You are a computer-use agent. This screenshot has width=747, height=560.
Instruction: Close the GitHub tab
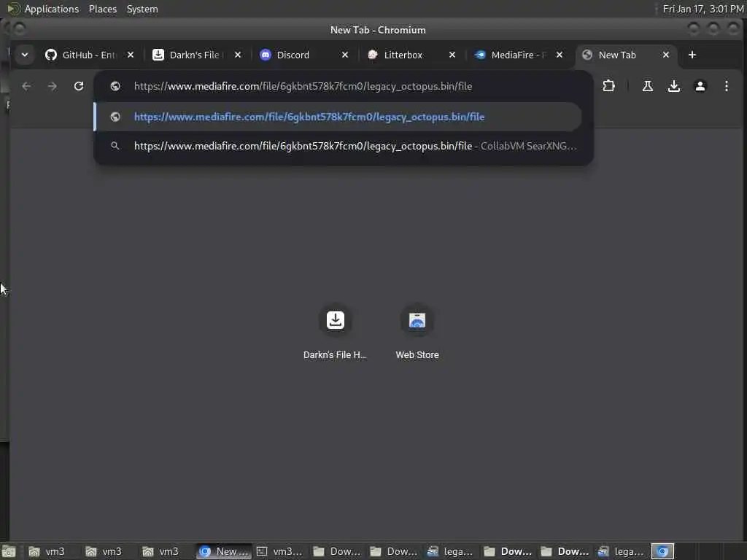[131, 55]
